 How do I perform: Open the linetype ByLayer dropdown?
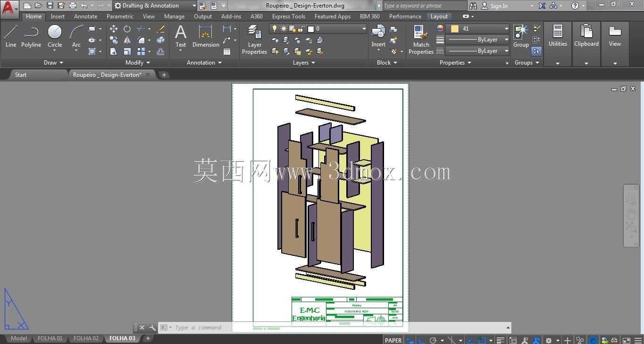pos(478,51)
